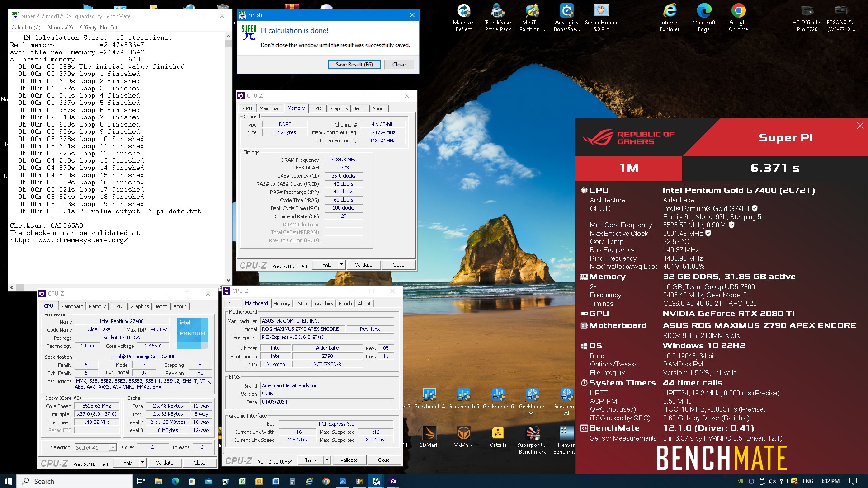868x488 pixels.
Task: Click BenchMate BM taskbar icon
Action: pyautogui.click(x=359, y=481)
